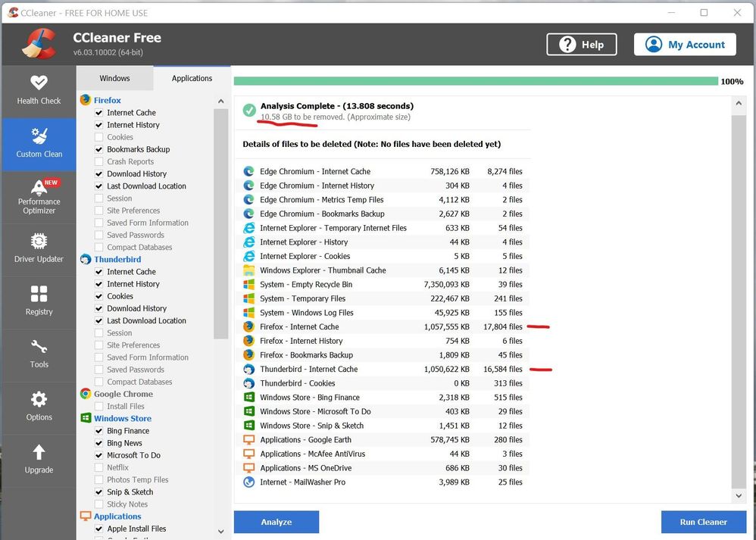
Task: Click the Applications category monitor icon
Action: pyautogui.click(x=86, y=516)
